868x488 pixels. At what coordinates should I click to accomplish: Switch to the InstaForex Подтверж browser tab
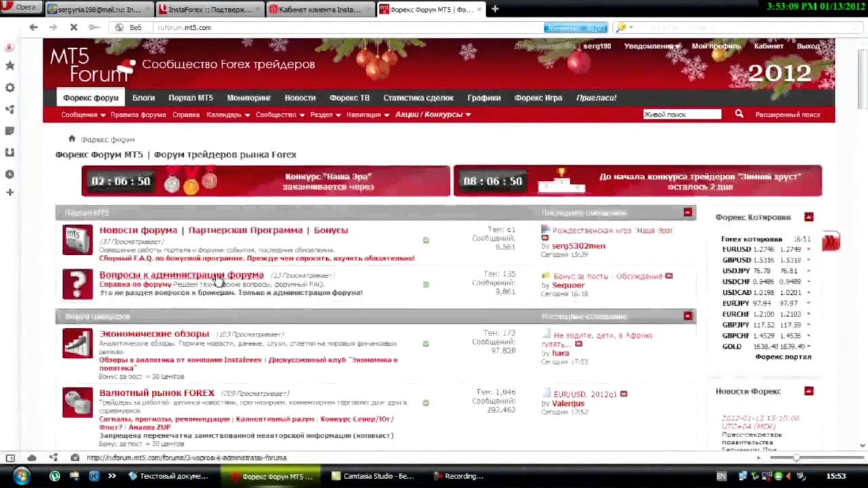pos(209,9)
